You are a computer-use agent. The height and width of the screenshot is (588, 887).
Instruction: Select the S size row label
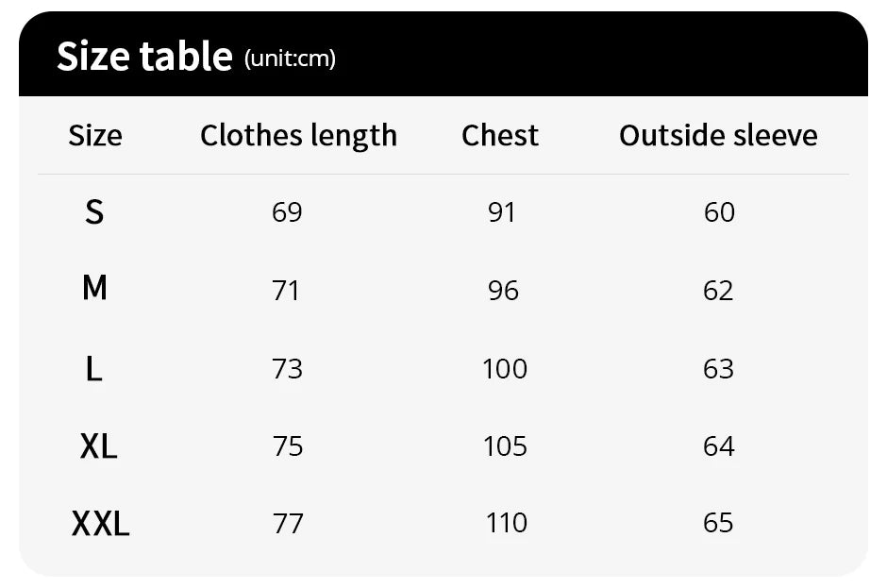(94, 212)
